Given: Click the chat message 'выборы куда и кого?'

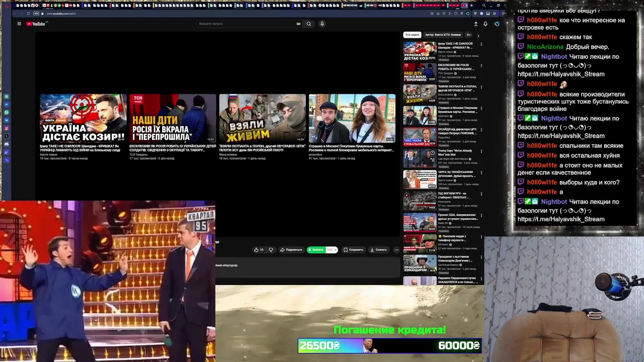Looking at the screenshot, I should point(590,183).
